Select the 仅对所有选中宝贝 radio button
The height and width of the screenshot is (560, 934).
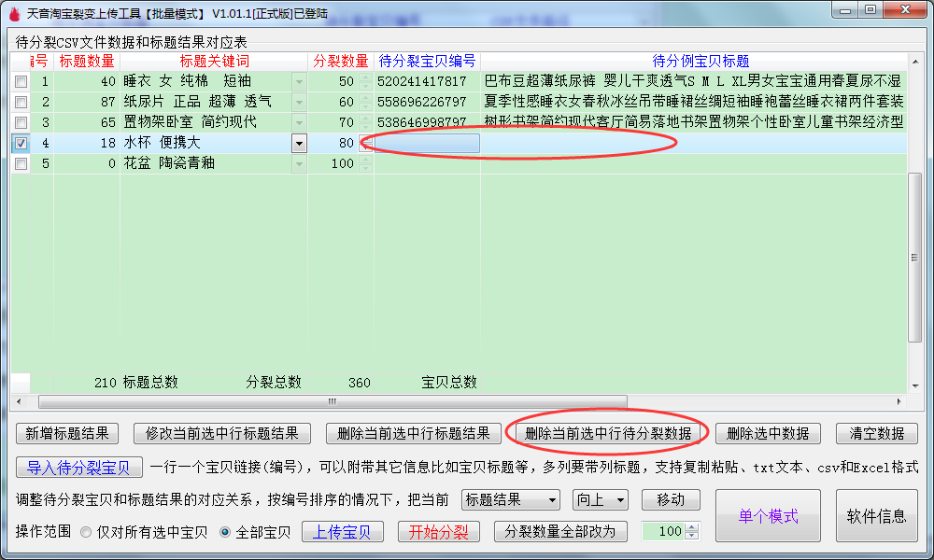[x=86, y=532]
